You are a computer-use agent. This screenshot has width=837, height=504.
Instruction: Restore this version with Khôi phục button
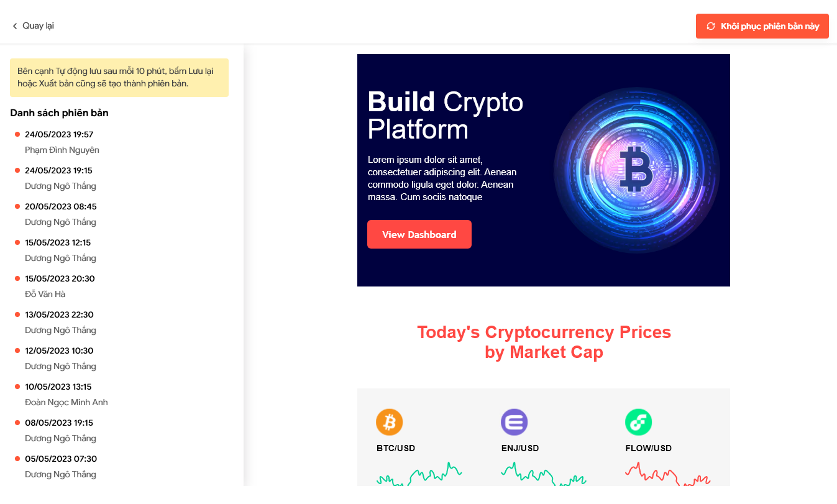click(x=762, y=26)
